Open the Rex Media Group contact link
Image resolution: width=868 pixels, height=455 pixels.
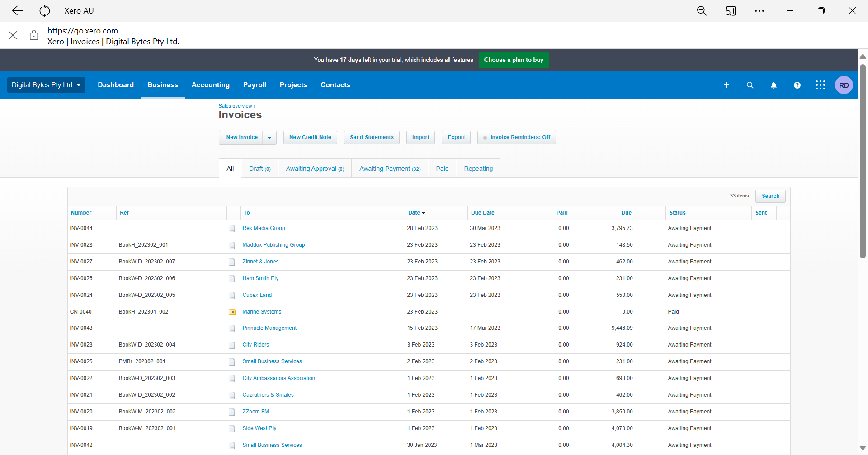[264, 228]
